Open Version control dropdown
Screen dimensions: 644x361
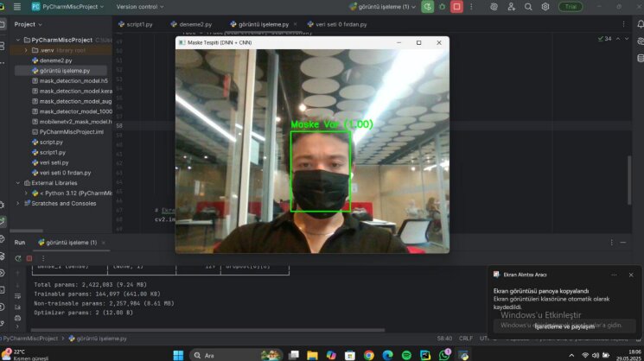[x=140, y=7]
